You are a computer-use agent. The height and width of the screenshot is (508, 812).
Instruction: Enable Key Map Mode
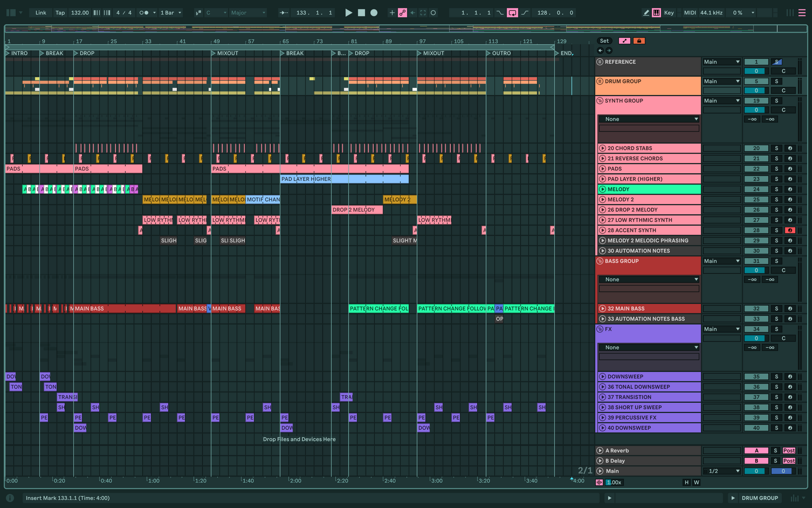tap(669, 13)
